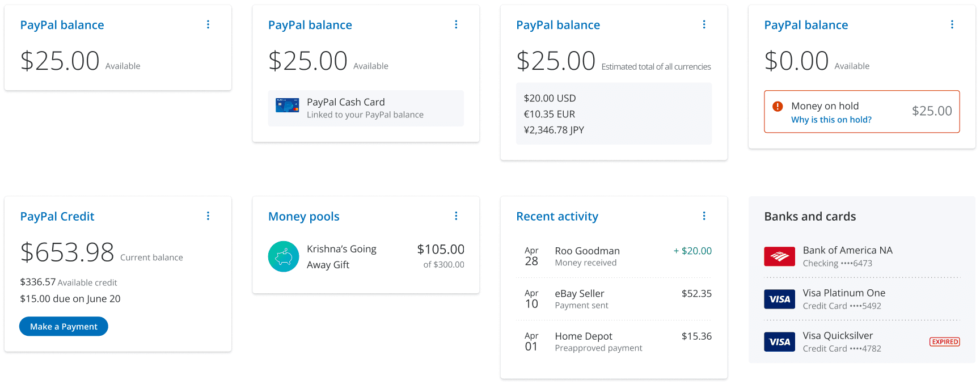Open Recent activity three-dot menu
This screenshot has width=980, height=384.
click(704, 216)
